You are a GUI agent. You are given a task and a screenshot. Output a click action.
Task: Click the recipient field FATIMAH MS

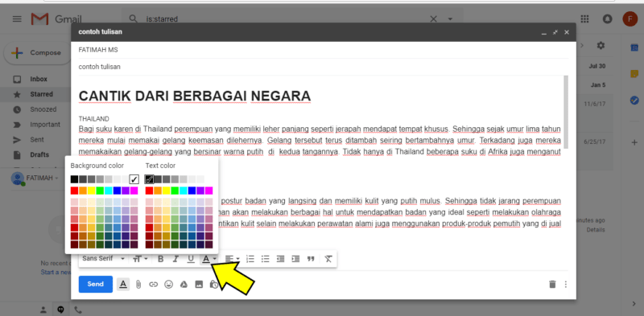[324, 50]
